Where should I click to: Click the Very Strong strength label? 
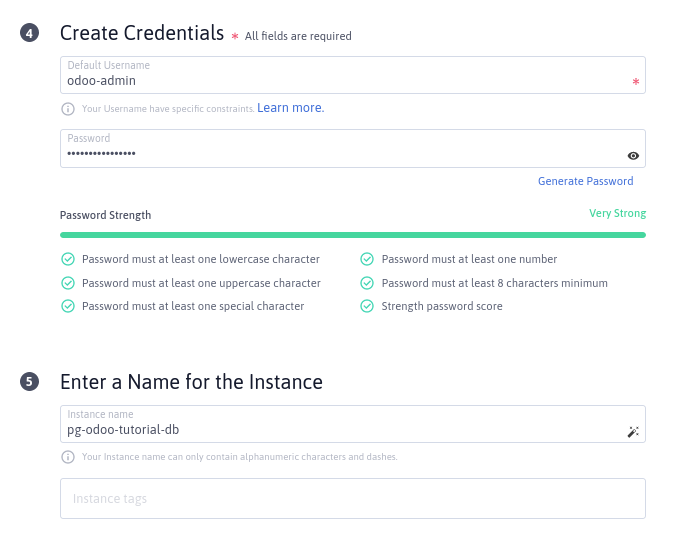(617, 213)
